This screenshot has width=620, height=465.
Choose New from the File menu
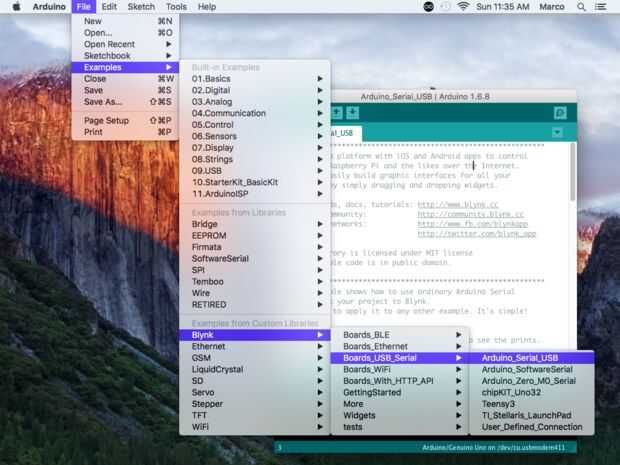tap(125, 21)
